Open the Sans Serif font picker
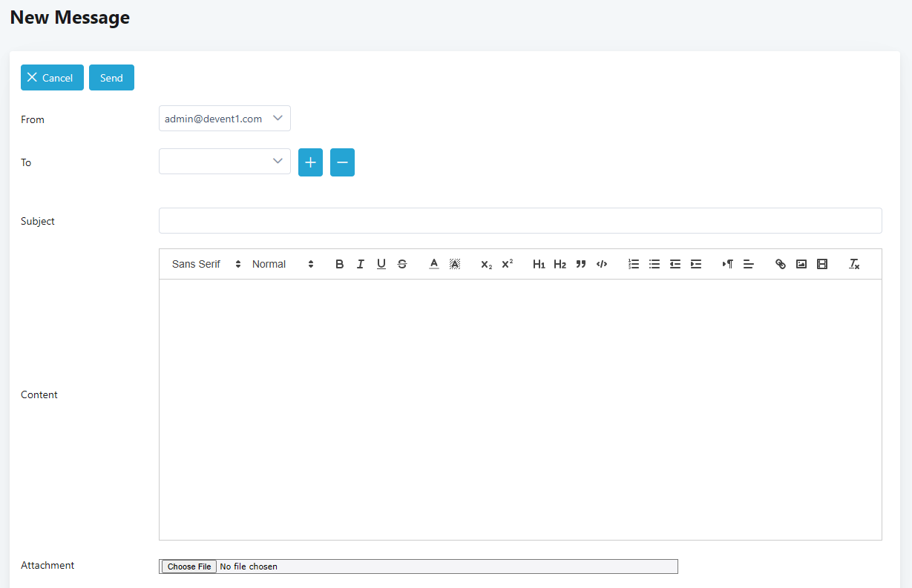 pos(206,264)
